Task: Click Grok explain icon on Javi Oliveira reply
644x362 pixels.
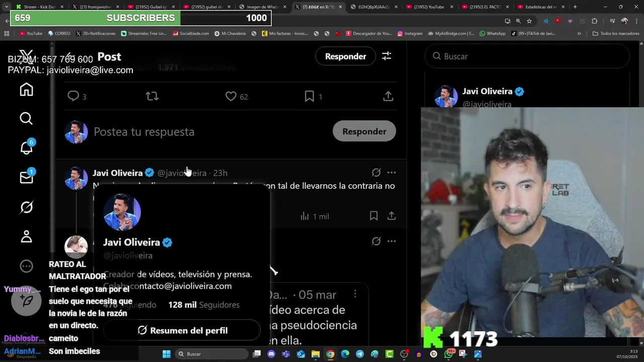Action: click(376, 172)
